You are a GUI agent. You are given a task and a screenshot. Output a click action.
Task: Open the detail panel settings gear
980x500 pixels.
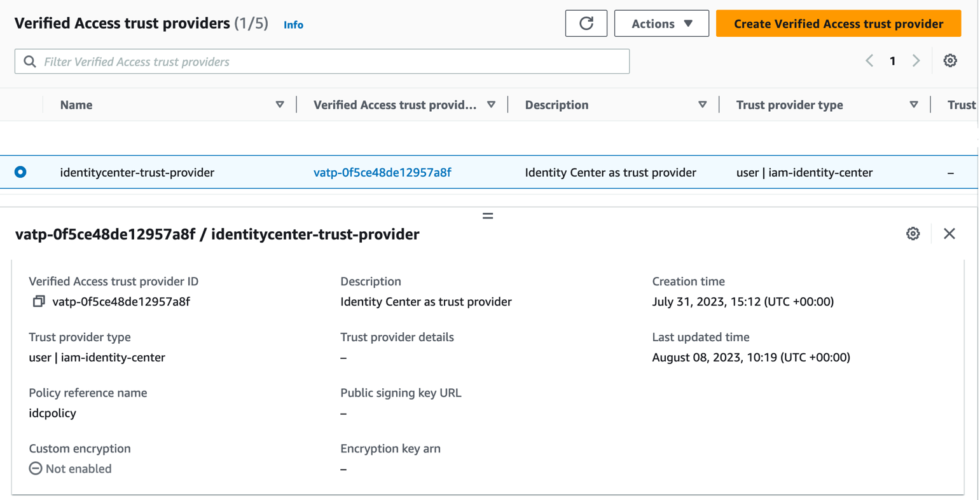tap(913, 234)
